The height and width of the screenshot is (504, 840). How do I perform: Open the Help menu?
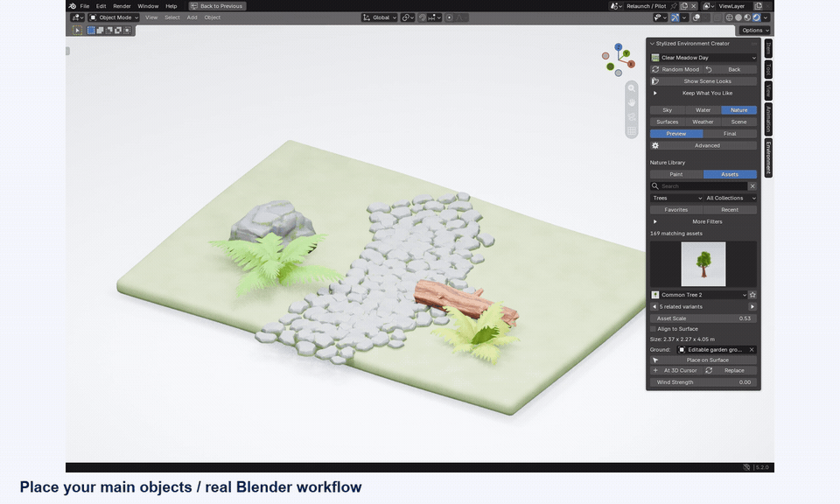click(x=171, y=6)
